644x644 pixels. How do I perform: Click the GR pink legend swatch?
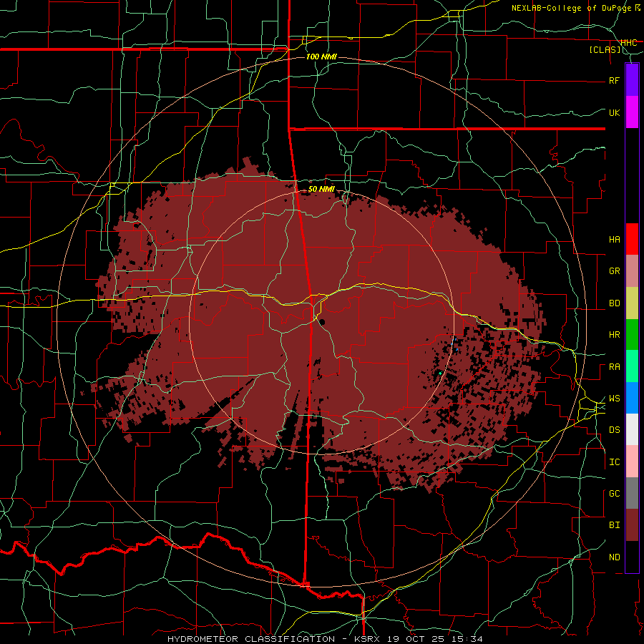coord(632,271)
